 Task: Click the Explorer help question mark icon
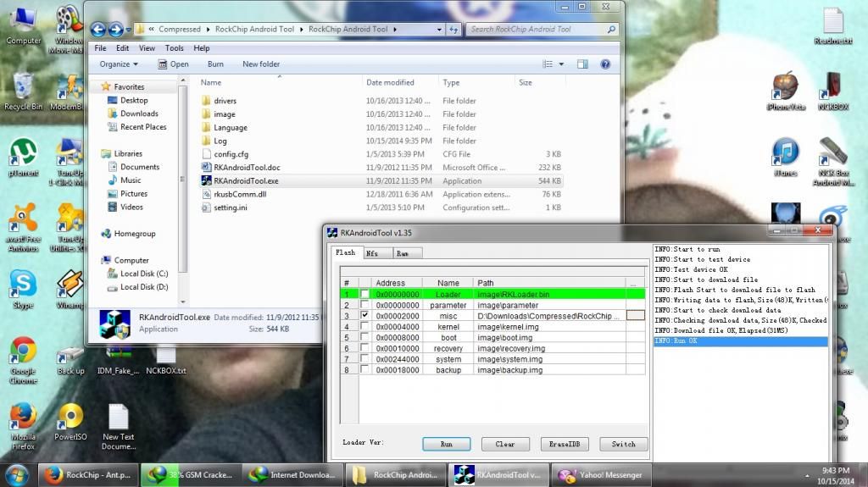[605, 64]
